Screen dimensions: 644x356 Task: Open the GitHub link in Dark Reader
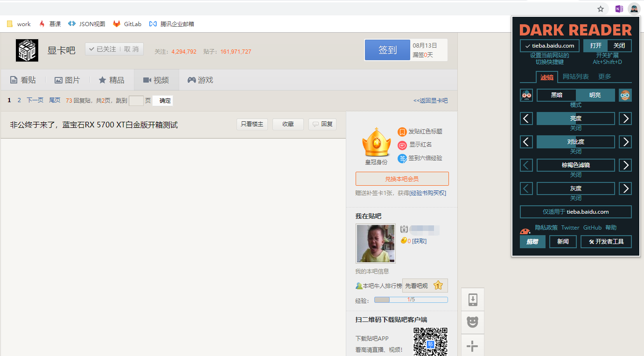592,228
